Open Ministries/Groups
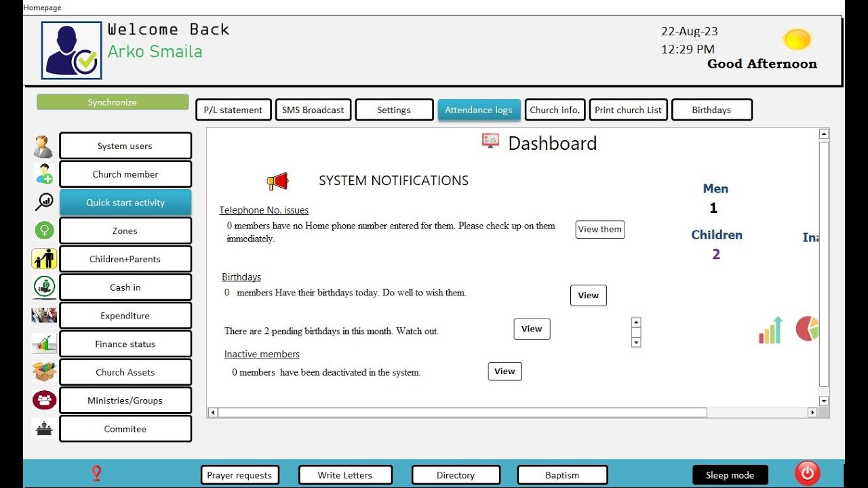This screenshot has height=488, width=868. tap(125, 401)
